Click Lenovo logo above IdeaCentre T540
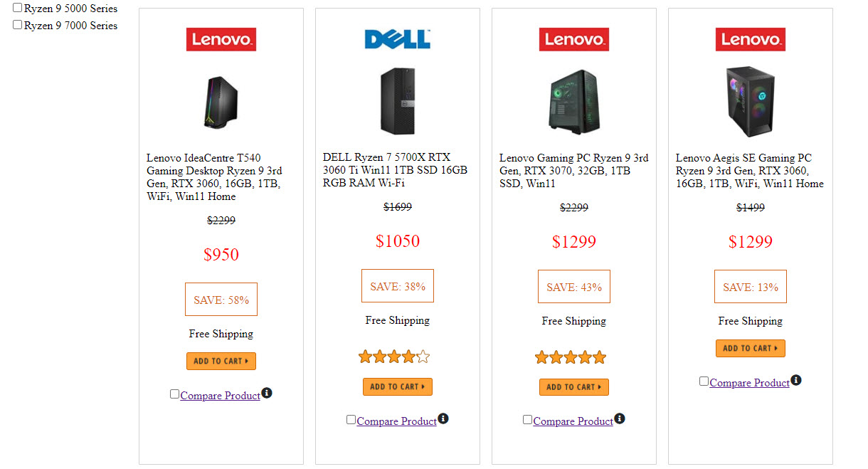Image resolution: width=868 pixels, height=469 pixels. click(221, 40)
